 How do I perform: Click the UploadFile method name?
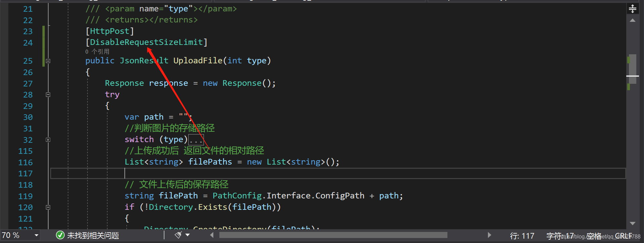tap(198, 61)
